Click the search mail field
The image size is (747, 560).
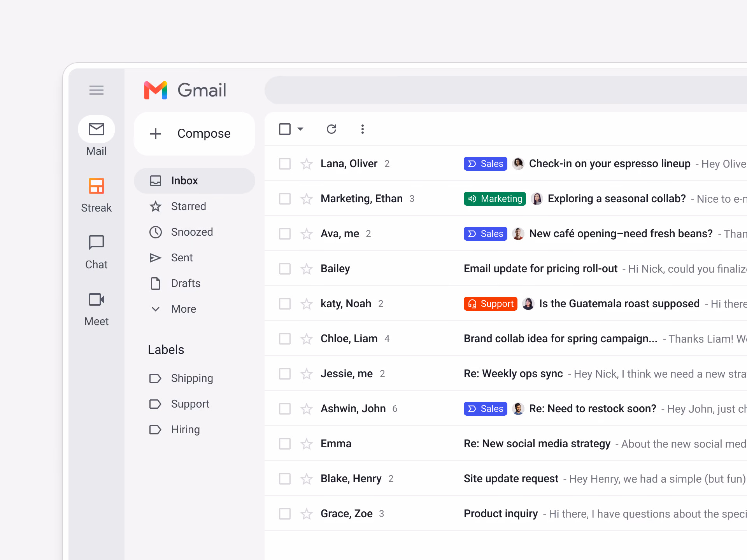[x=506, y=90]
